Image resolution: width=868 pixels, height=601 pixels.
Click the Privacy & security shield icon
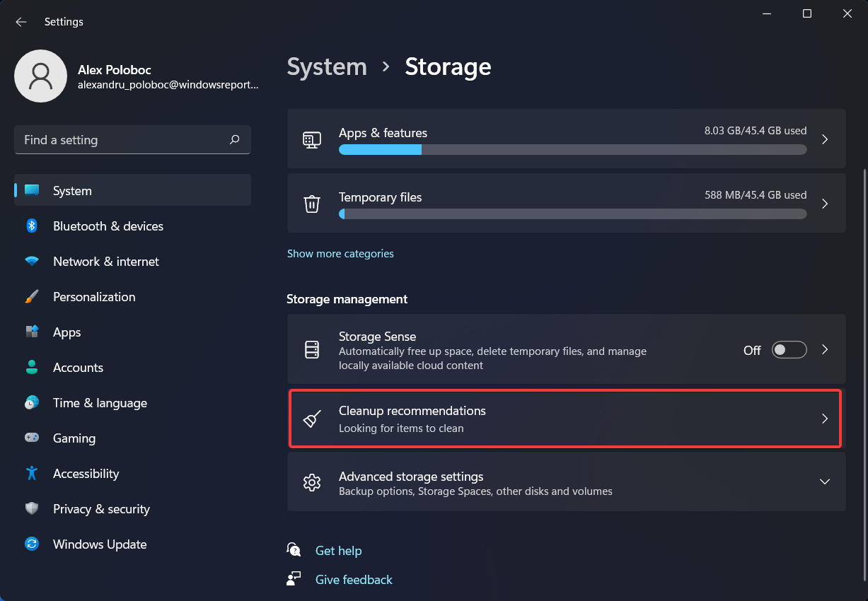[x=32, y=509]
